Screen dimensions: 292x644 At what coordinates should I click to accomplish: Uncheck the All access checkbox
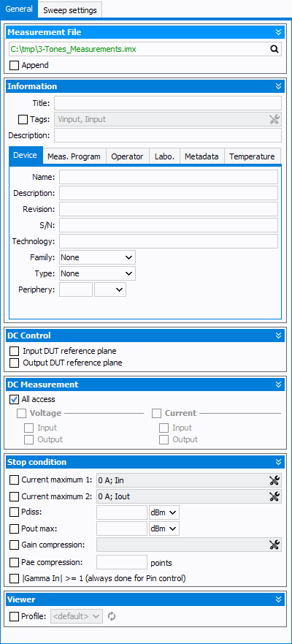pyautogui.click(x=15, y=399)
